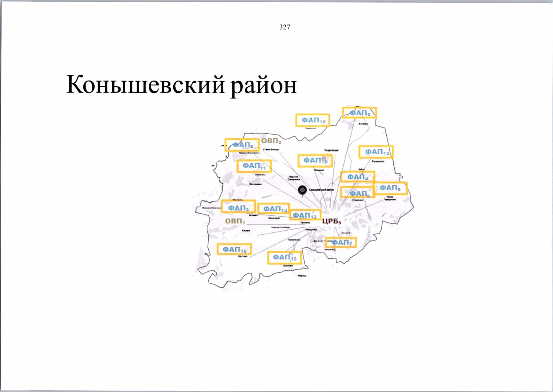
Task: Click the village name 'Толкачевка'
Action: (x=294, y=240)
